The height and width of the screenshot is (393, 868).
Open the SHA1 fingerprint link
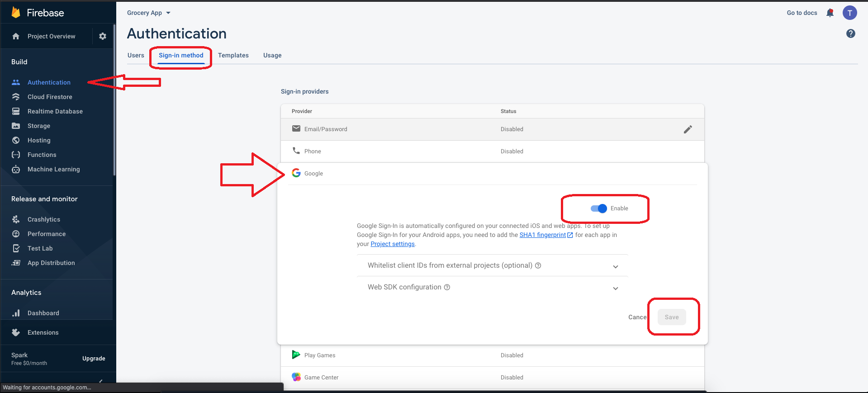pos(542,235)
